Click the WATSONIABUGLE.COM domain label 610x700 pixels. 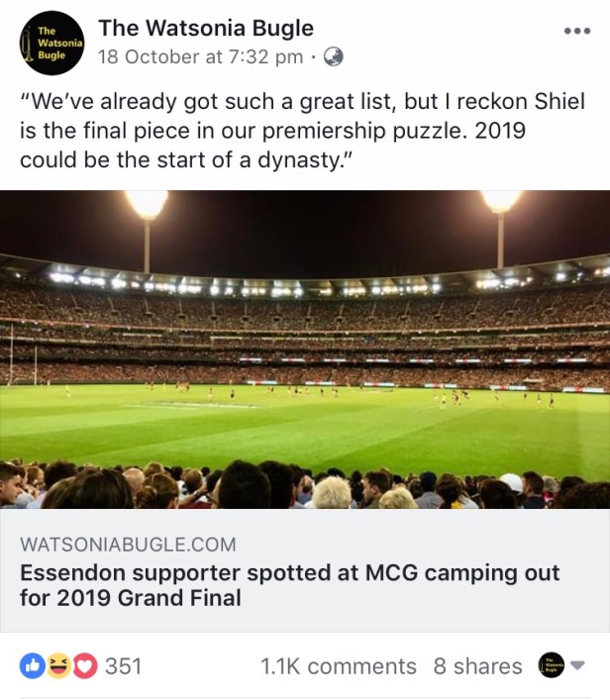coord(128,545)
